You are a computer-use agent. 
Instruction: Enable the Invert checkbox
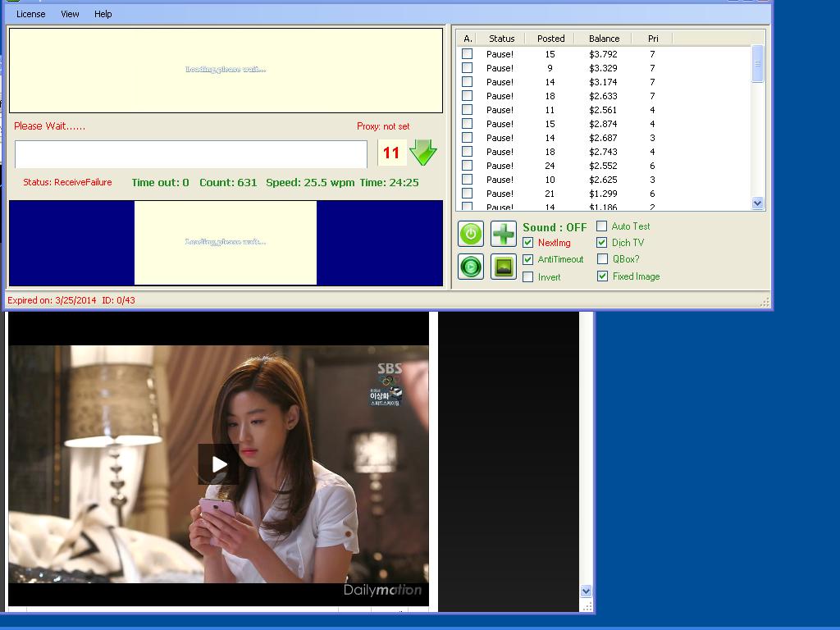pos(527,277)
